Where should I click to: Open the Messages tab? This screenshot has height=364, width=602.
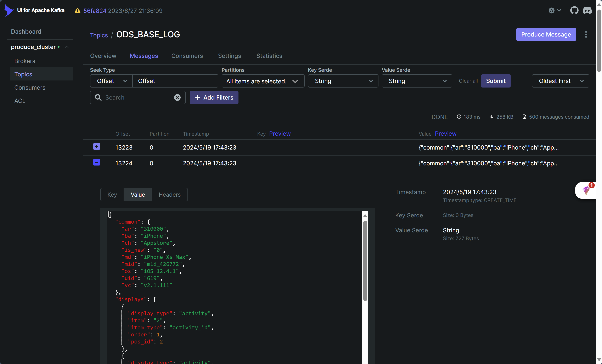click(x=144, y=56)
